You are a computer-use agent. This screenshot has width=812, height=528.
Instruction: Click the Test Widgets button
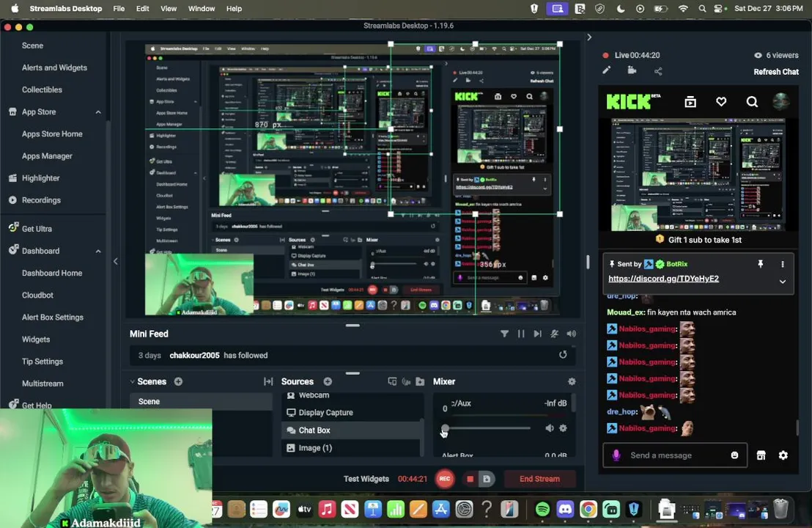(x=366, y=479)
